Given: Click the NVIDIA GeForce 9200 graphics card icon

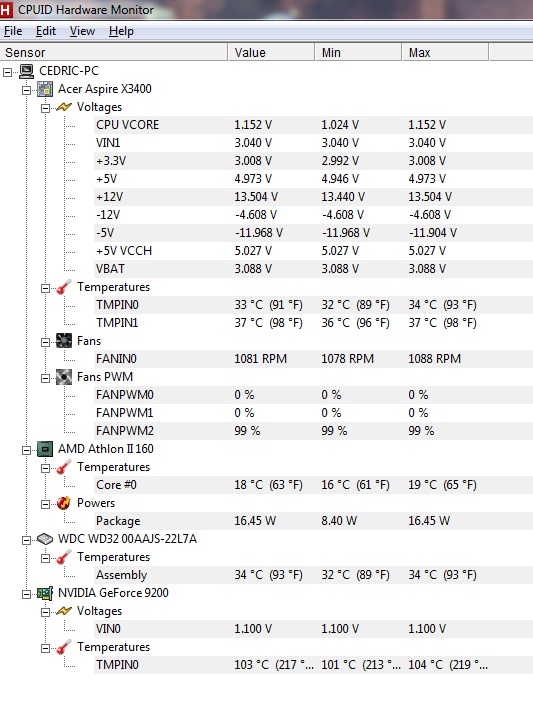Looking at the screenshot, I should click(45, 593).
